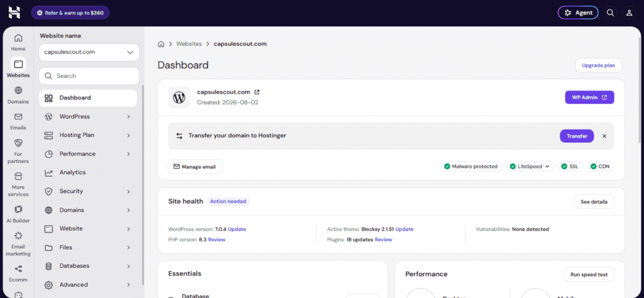Expand the Website menu section
Screen dimensions: 644x298
(88, 229)
